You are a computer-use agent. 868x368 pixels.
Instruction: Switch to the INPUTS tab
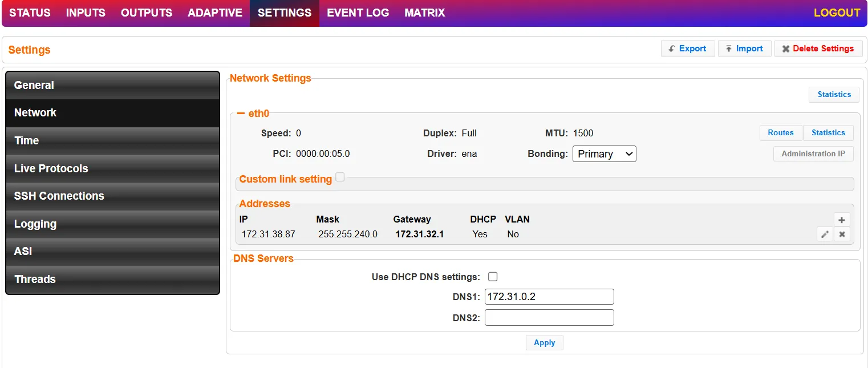pyautogui.click(x=86, y=13)
